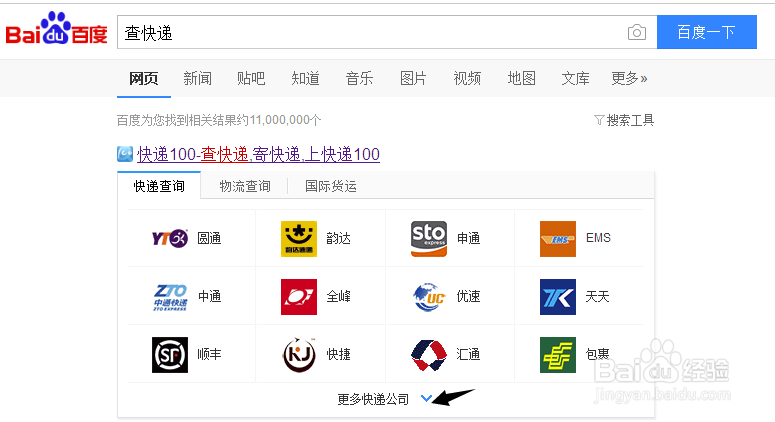
Task: Click the 申通 company name
Action: point(468,238)
